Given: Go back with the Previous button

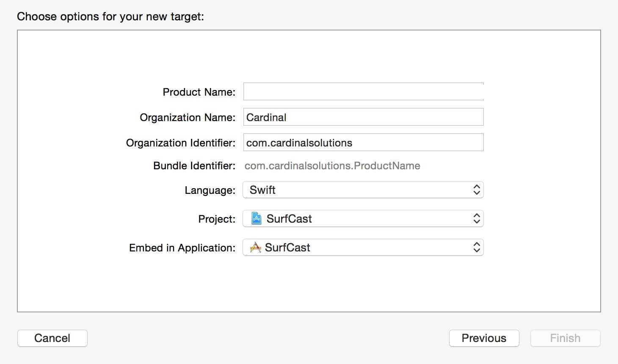Looking at the screenshot, I should coord(484,338).
